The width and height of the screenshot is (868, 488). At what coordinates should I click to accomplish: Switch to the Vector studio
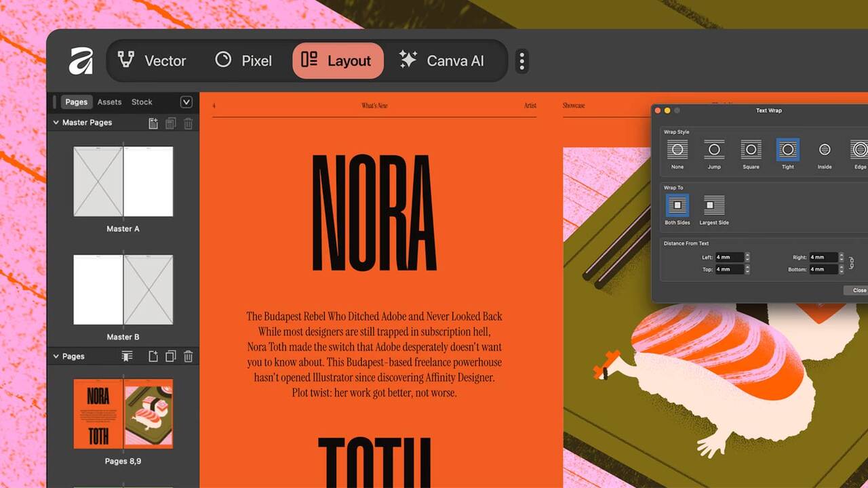click(151, 60)
